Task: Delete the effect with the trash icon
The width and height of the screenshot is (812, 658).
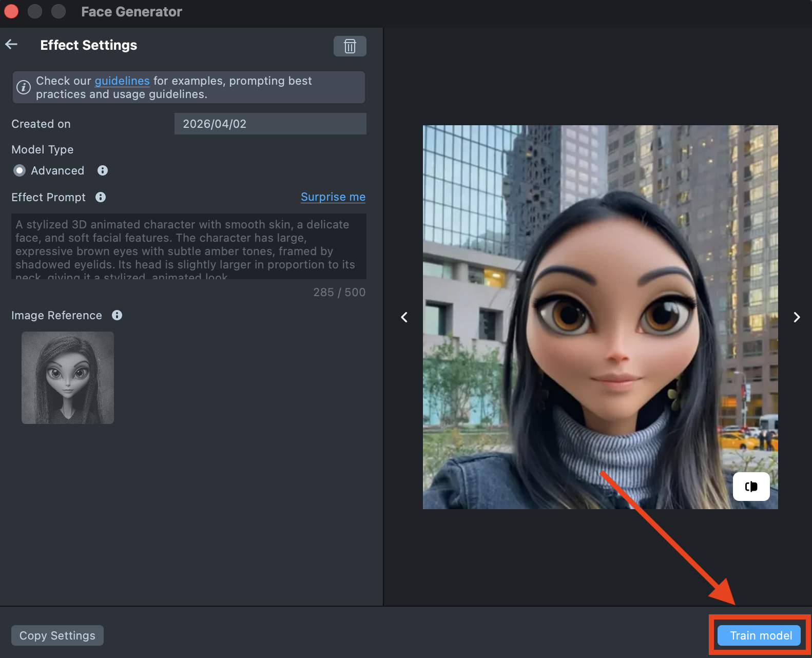Action: pyautogui.click(x=350, y=46)
